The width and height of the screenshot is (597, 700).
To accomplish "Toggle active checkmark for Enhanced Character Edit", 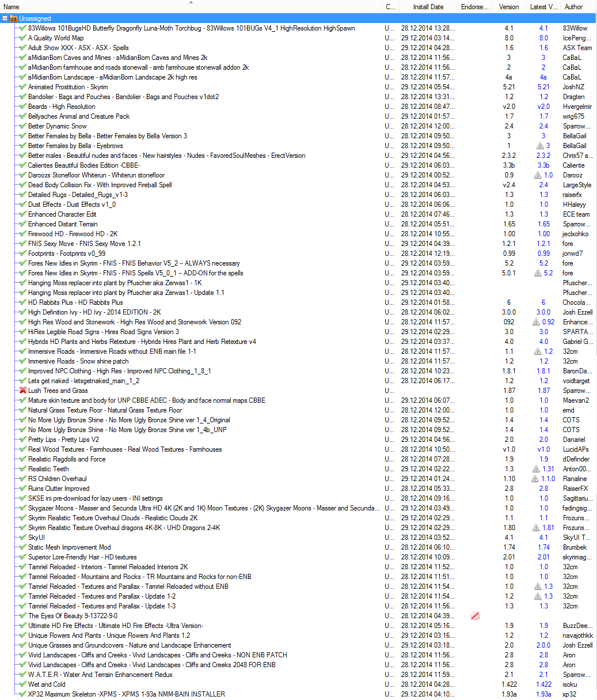I will click(23, 214).
